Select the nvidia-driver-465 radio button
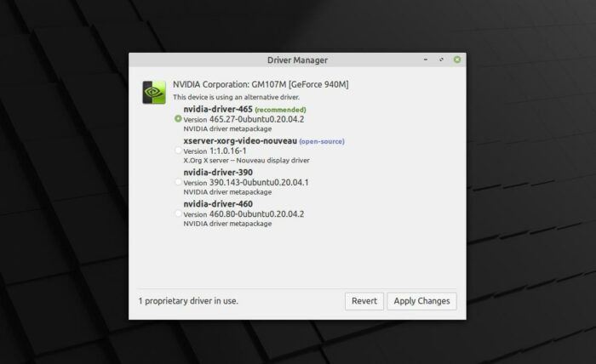Viewport: 596px width, 364px height. [x=178, y=119]
